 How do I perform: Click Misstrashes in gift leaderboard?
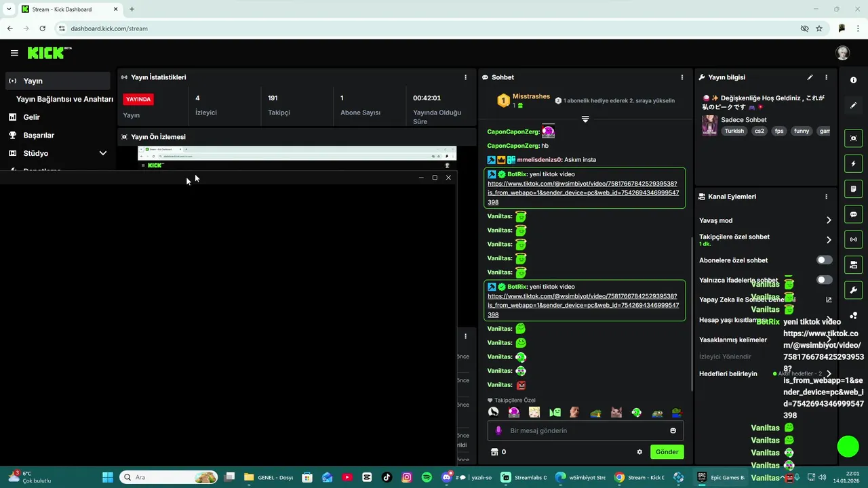coord(531,97)
